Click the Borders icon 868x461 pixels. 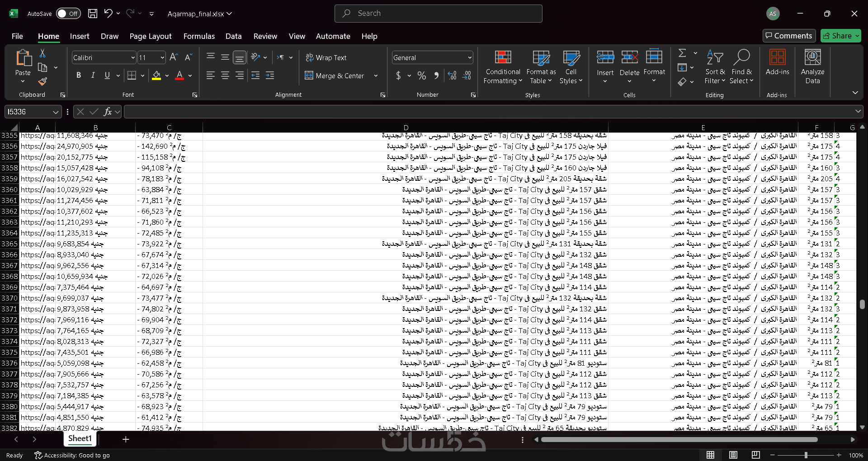[x=132, y=75]
